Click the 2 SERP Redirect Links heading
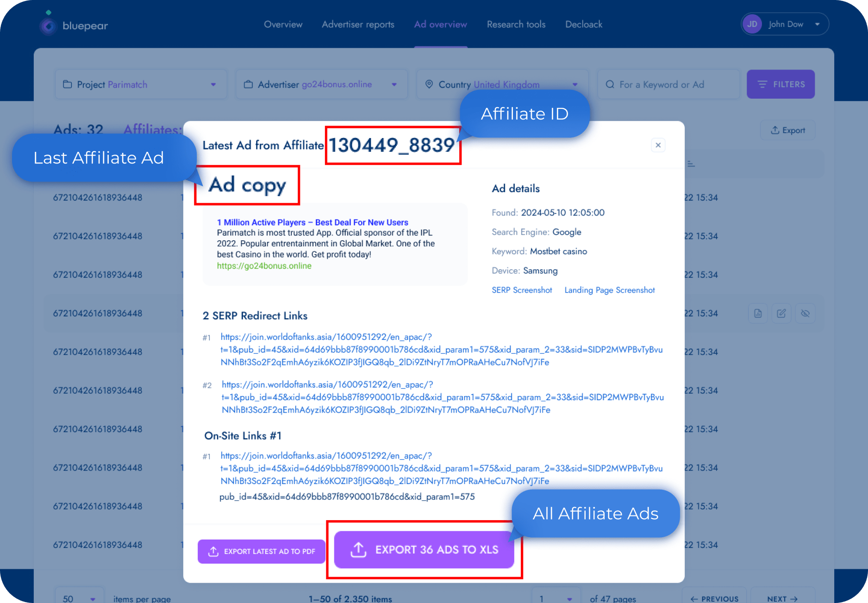Screen dimensions: 868x603 255,316
